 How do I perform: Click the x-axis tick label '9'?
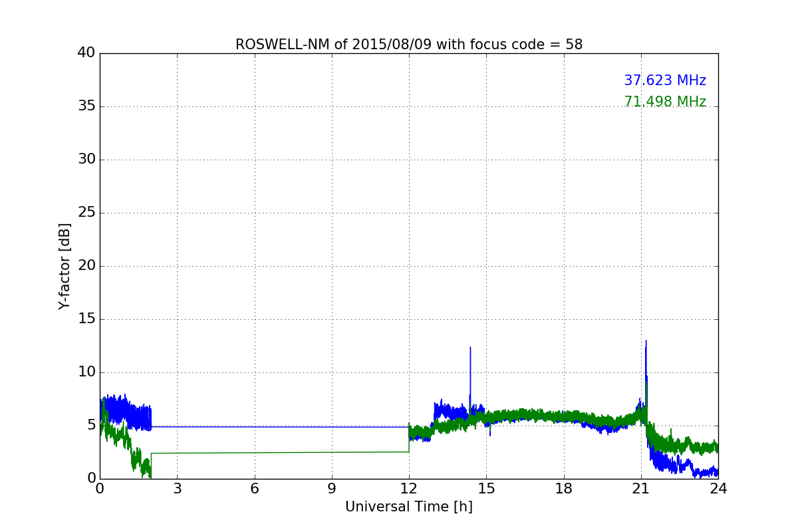pos(332,488)
